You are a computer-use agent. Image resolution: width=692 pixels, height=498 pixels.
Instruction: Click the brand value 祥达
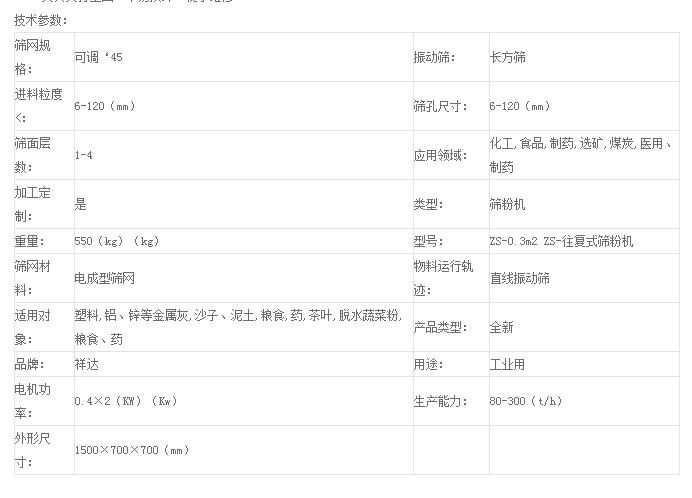pyautogui.click(x=87, y=364)
